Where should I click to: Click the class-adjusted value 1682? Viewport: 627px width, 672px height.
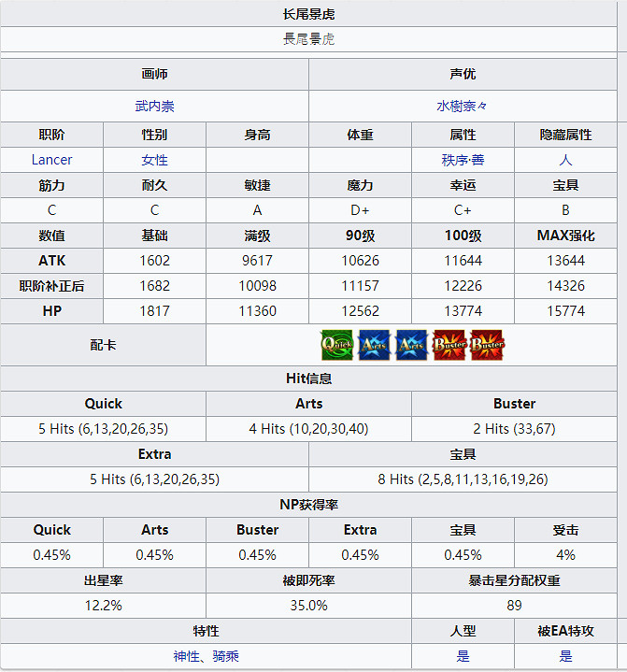(x=155, y=286)
